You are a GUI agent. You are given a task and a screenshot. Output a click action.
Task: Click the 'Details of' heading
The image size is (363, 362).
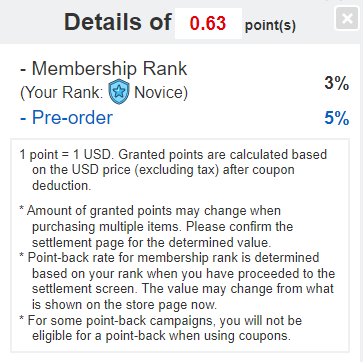(118, 22)
